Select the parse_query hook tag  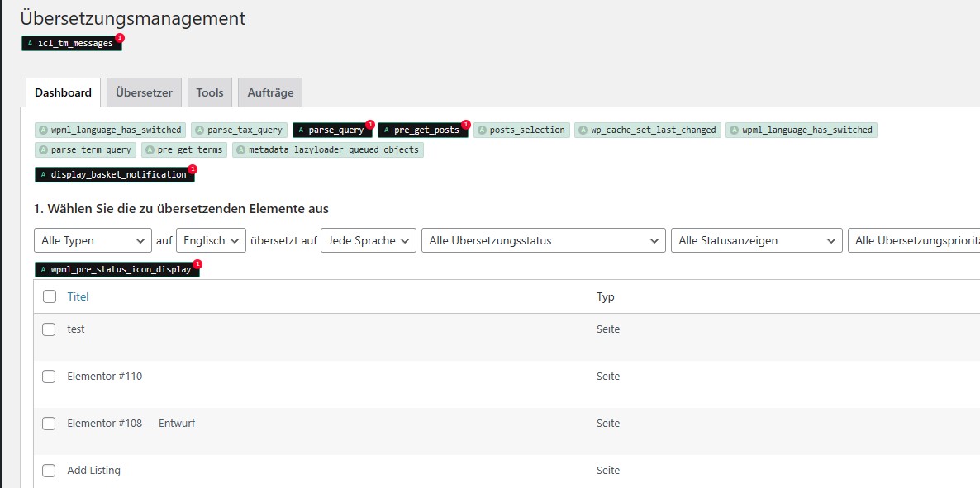332,130
